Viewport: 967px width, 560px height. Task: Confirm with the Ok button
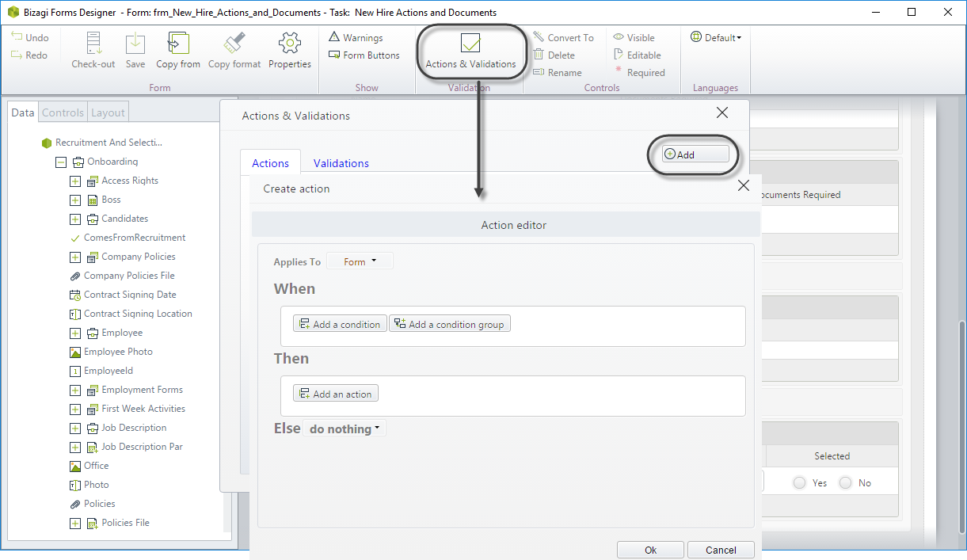pyautogui.click(x=650, y=550)
